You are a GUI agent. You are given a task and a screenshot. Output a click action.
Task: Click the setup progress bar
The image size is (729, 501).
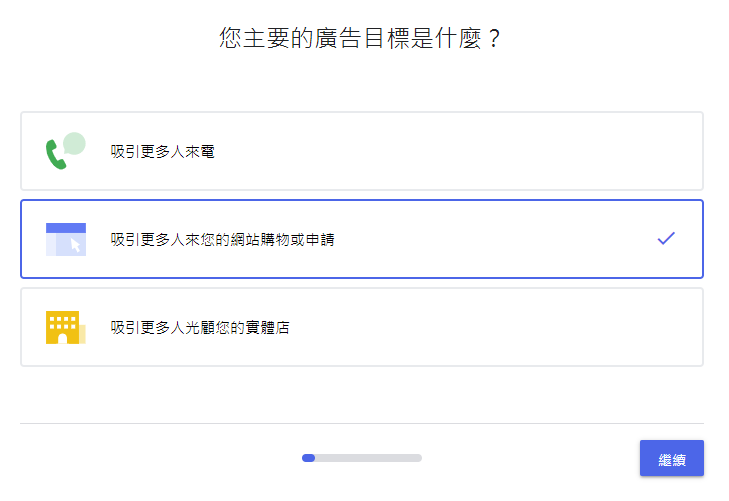[x=362, y=458]
